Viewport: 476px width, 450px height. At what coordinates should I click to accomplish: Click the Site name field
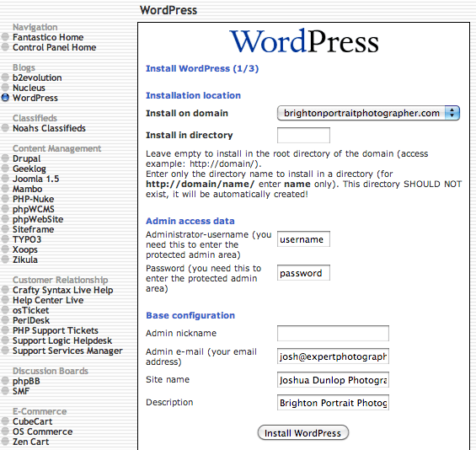pyautogui.click(x=333, y=380)
